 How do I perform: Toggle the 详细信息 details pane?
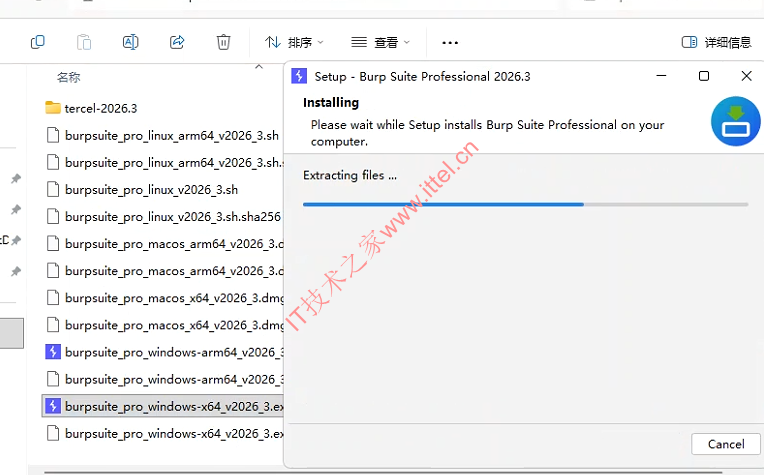pyautogui.click(x=716, y=42)
